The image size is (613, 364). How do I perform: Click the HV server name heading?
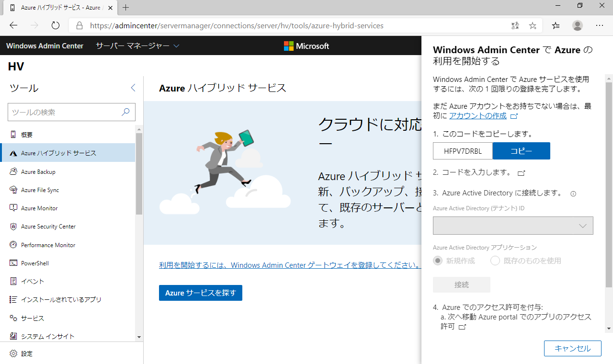[x=16, y=67]
